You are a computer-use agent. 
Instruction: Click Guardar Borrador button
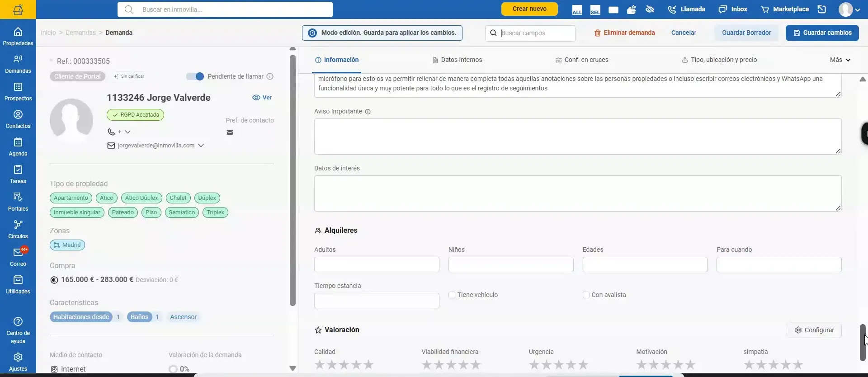click(x=746, y=33)
